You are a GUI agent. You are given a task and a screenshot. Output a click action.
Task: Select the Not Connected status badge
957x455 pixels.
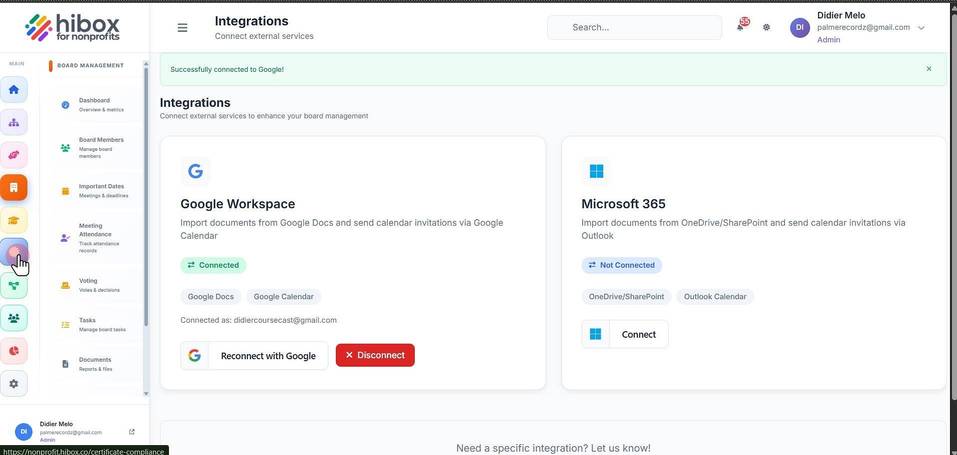[x=621, y=265]
